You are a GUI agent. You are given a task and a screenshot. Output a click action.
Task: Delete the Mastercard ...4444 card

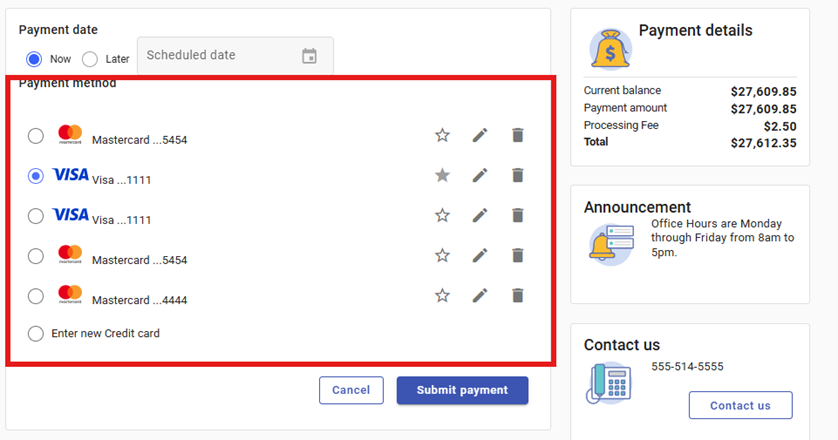click(517, 295)
